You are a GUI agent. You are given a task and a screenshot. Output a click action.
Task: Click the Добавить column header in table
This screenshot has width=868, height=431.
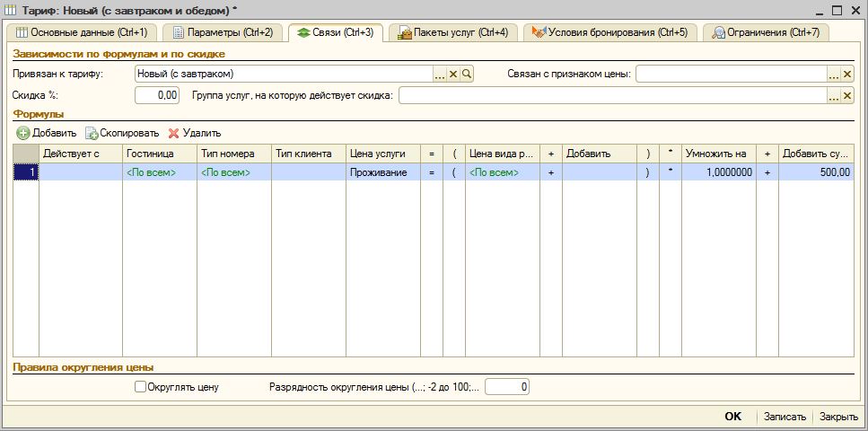[x=600, y=154]
